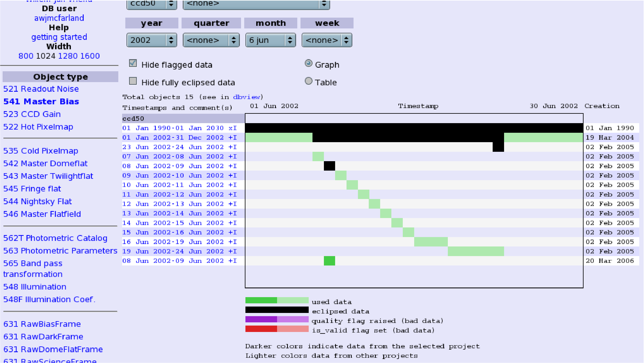Click the getting started help link

pos(59,37)
